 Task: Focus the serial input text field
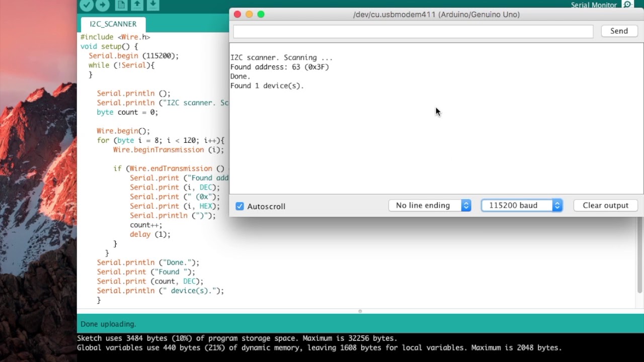[413, 31]
